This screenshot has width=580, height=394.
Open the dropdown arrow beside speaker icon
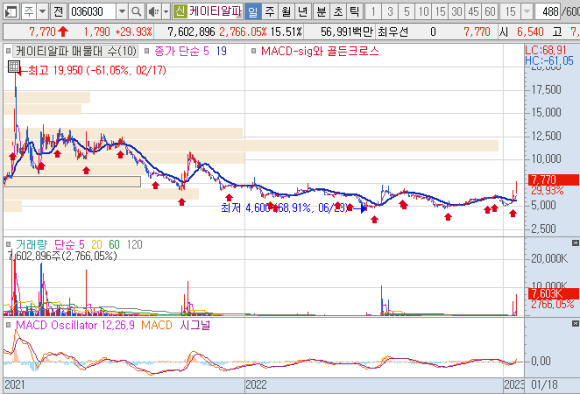tap(166, 12)
